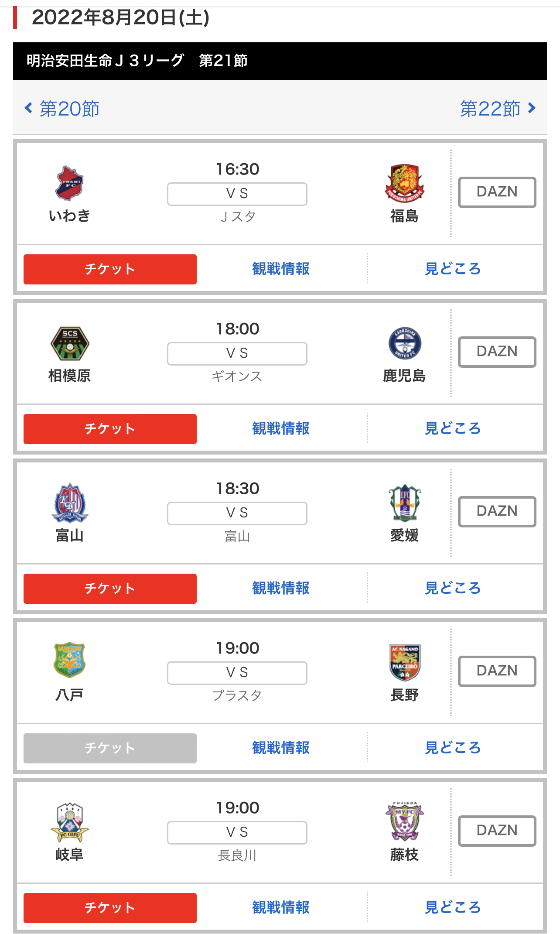
Task: Click the Iwaki FC team crest
Action: pyautogui.click(x=69, y=183)
